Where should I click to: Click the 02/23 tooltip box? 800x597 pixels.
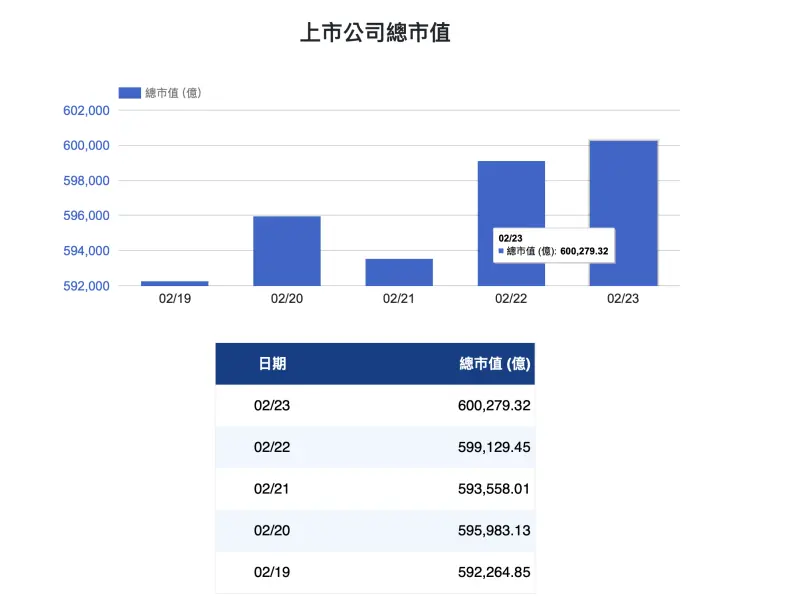pyautogui.click(x=554, y=245)
